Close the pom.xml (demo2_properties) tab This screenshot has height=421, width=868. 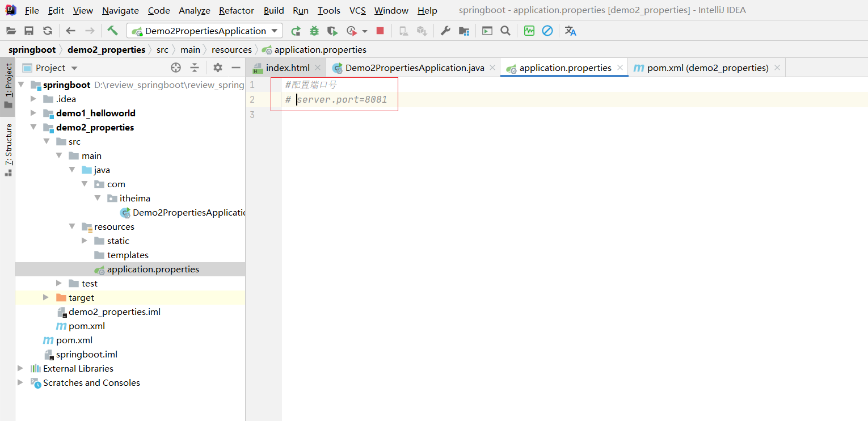[x=777, y=68]
